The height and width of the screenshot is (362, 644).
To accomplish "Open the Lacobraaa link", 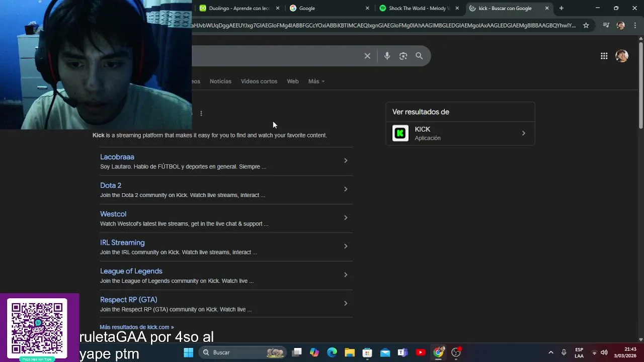I will pos(117,157).
